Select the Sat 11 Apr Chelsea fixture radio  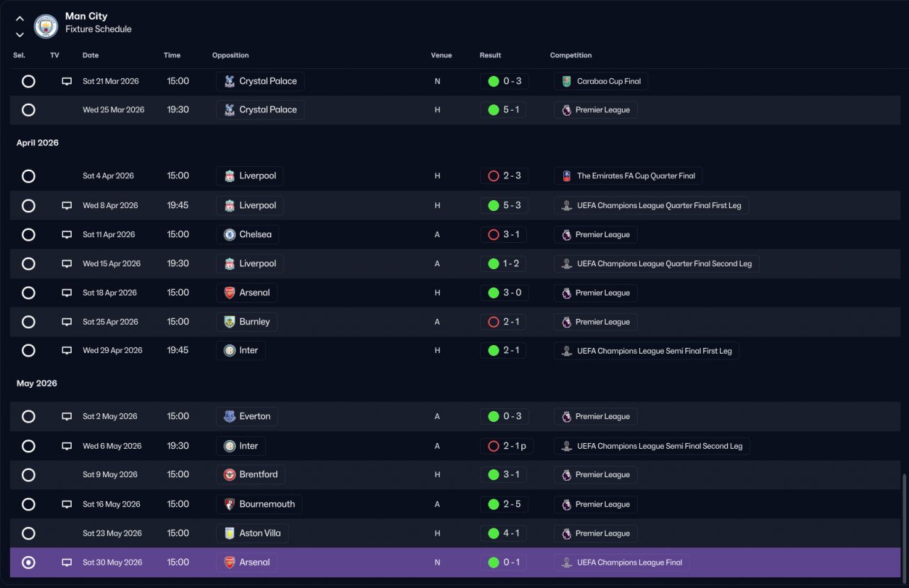point(28,234)
